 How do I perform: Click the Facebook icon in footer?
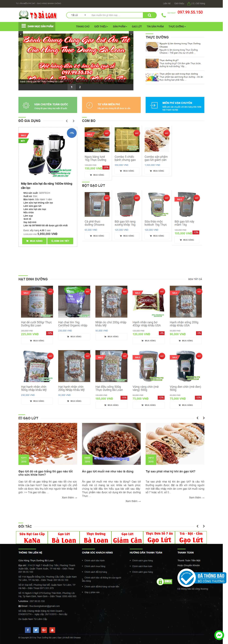[28, 630]
